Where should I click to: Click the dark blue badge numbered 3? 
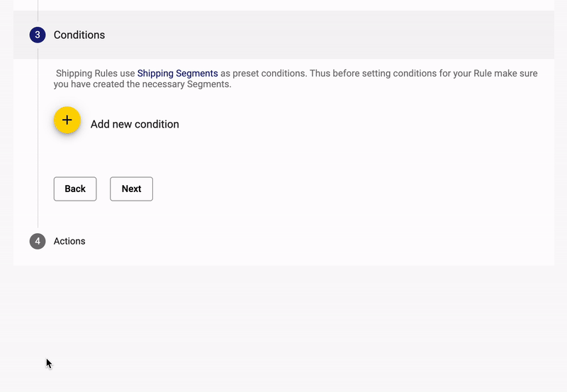point(38,35)
